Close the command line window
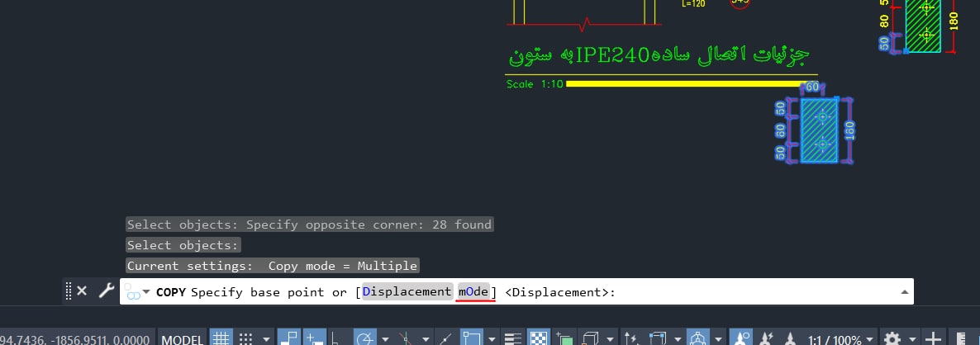This screenshot has height=345, width=980. [x=82, y=291]
